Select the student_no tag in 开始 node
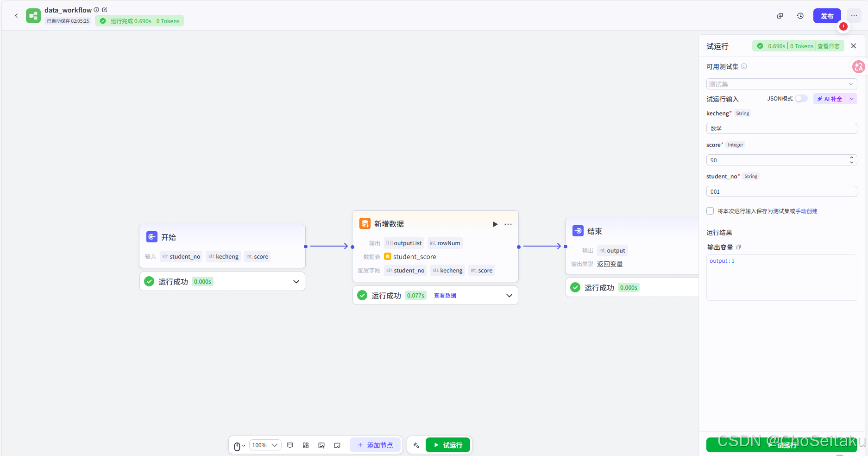This screenshot has width=868, height=456. 181,256
